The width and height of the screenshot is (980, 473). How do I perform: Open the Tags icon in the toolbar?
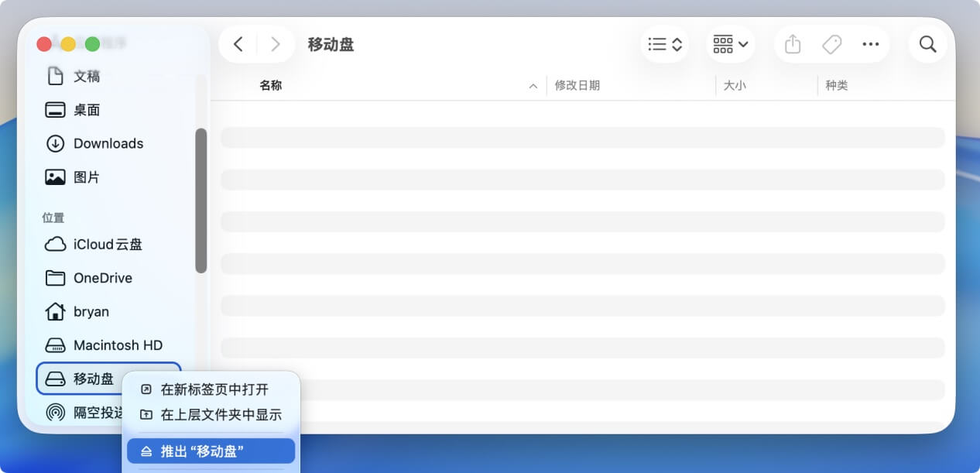tap(831, 44)
